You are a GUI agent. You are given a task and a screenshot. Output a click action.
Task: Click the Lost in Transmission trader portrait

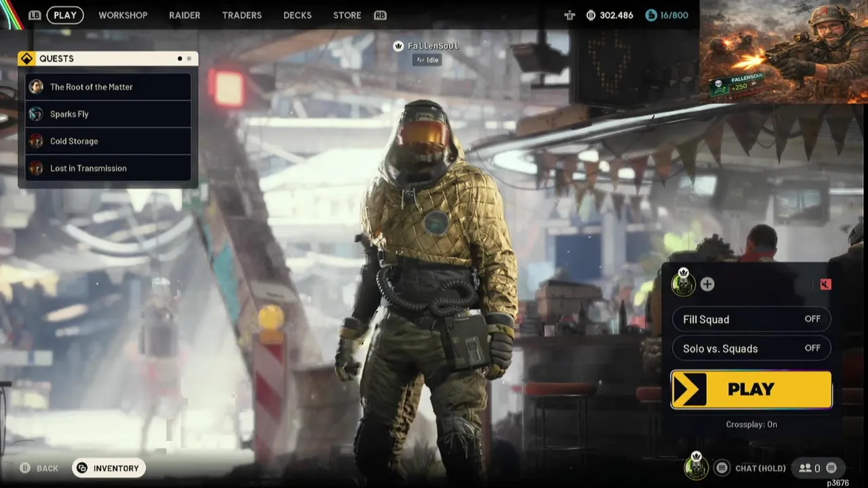click(36, 168)
